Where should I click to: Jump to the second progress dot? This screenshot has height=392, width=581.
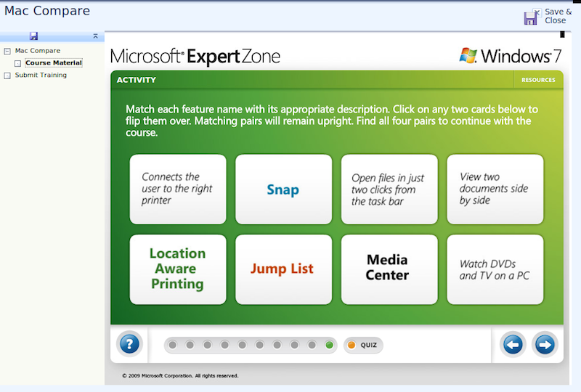(190, 345)
